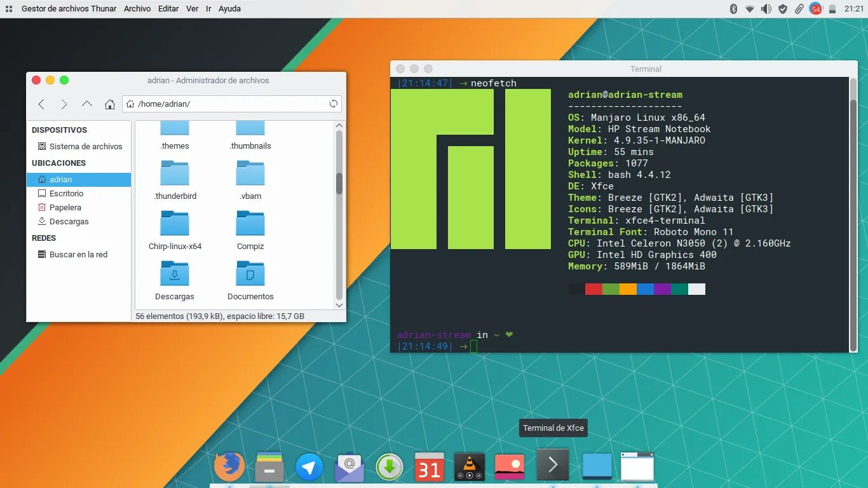Click the clock showing 21:21
868x488 pixels.
(x=853, y=9)
